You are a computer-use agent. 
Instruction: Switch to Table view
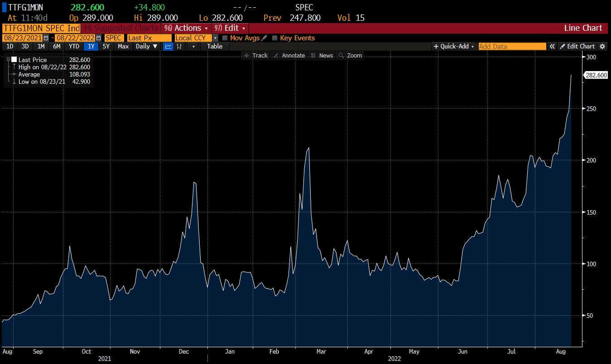(215, 46)
